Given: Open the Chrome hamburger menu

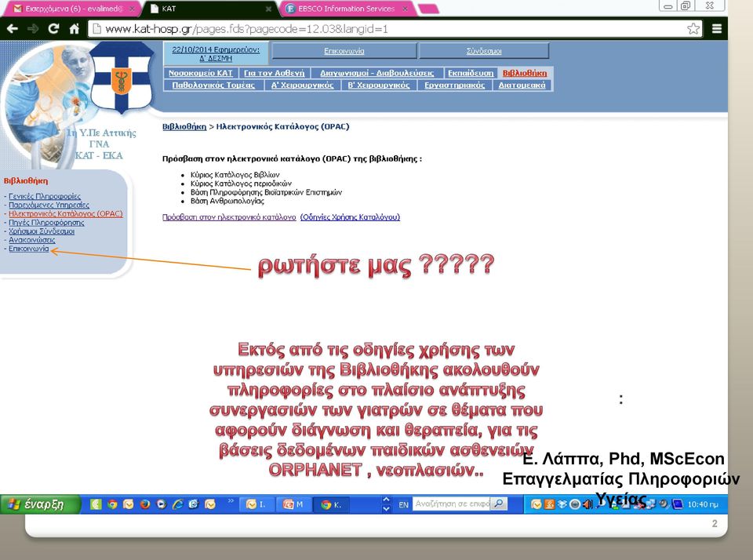Looking at the screenshot, I should tap(716, 29).
